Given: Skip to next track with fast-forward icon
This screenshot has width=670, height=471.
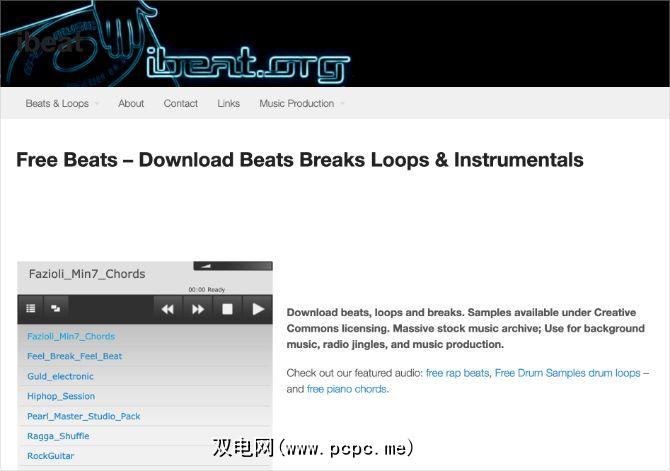Looking at the screenshot, I should coord(198,309).
